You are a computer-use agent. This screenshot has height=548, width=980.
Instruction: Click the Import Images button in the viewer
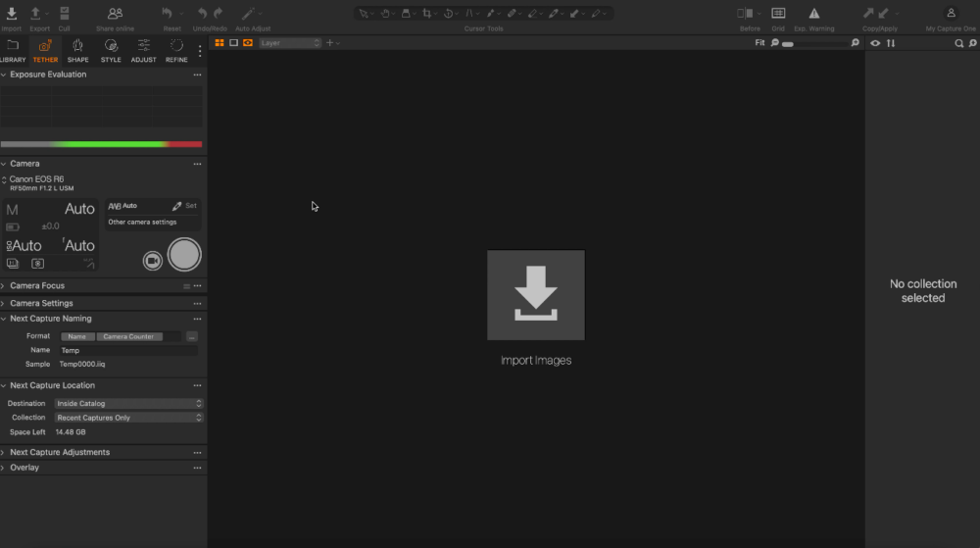coord(536,296)
